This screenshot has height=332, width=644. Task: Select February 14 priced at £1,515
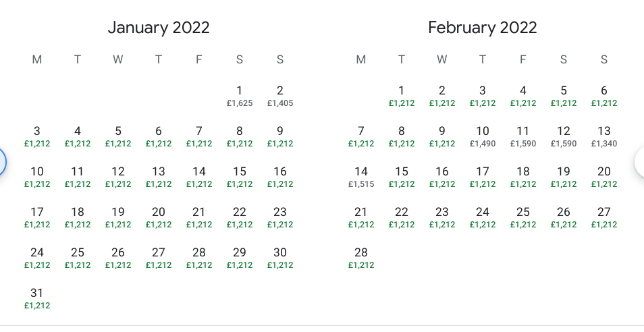(361, 177)
